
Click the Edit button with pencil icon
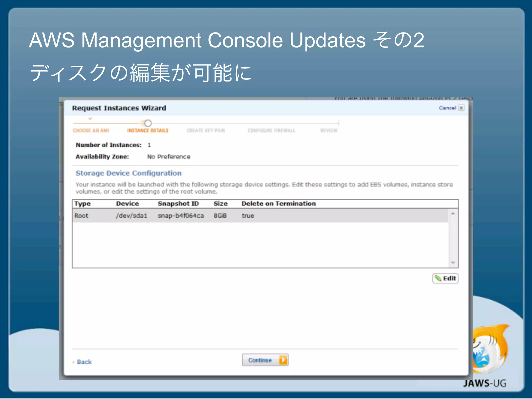coord(445,278)
